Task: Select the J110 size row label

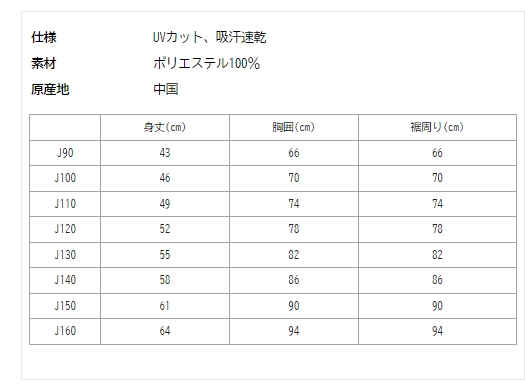Action: click(65, 204)
